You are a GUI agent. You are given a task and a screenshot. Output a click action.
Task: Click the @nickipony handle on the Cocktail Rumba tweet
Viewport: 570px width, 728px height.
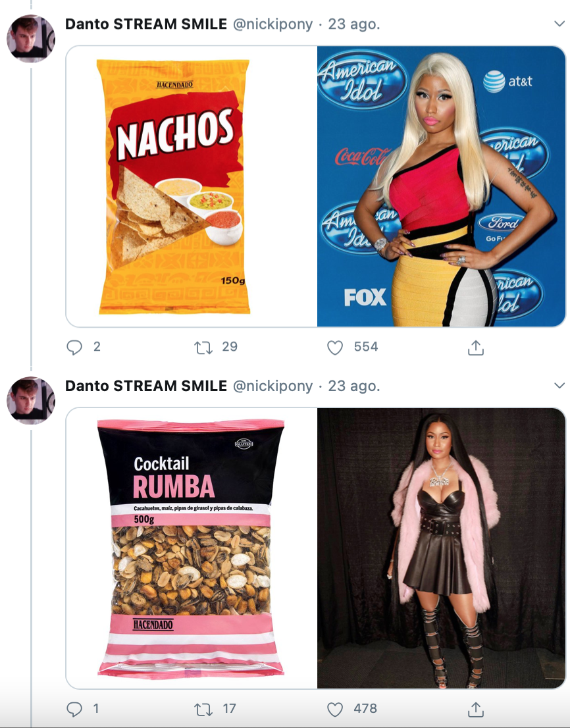click(x=273, y=386)
